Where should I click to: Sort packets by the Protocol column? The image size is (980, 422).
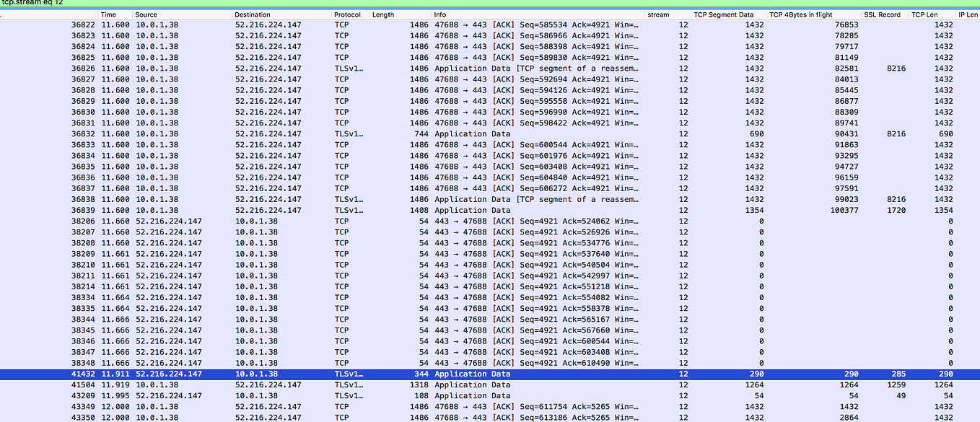345,14
